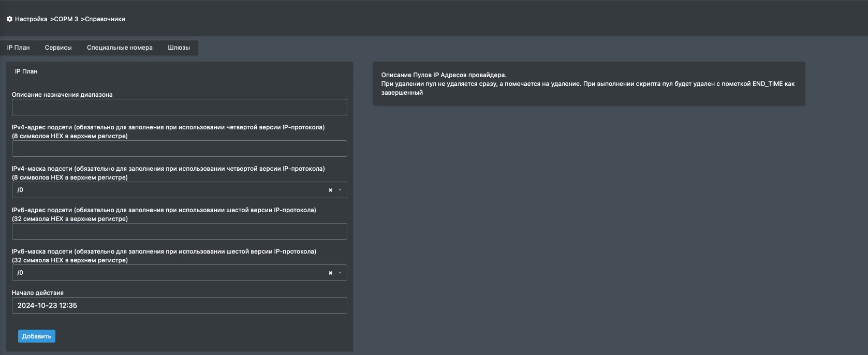Screen dimensions: 868x355
Task: Go to the Шлюзы tab
Action: [x=179, y=48]
